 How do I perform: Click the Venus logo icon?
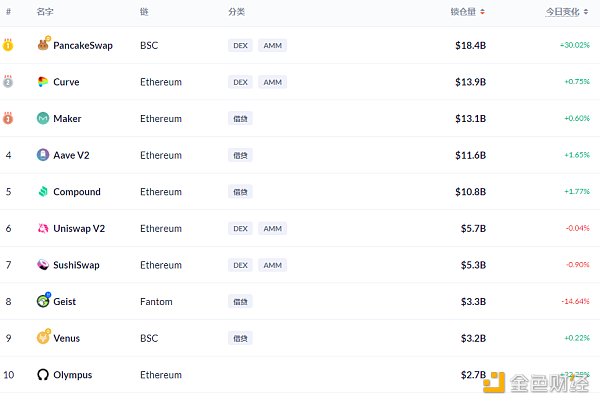click(x=43, y=338)
